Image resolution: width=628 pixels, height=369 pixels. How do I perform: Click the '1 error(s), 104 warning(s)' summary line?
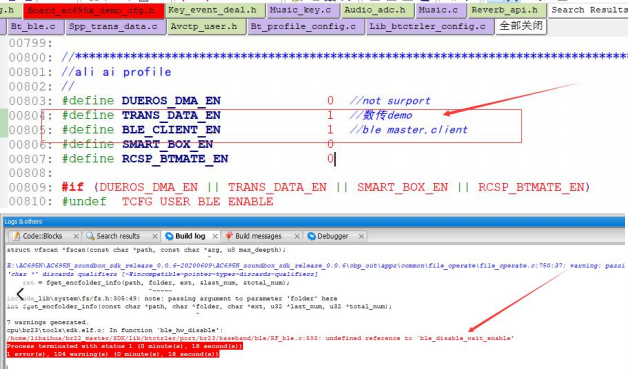113,354
